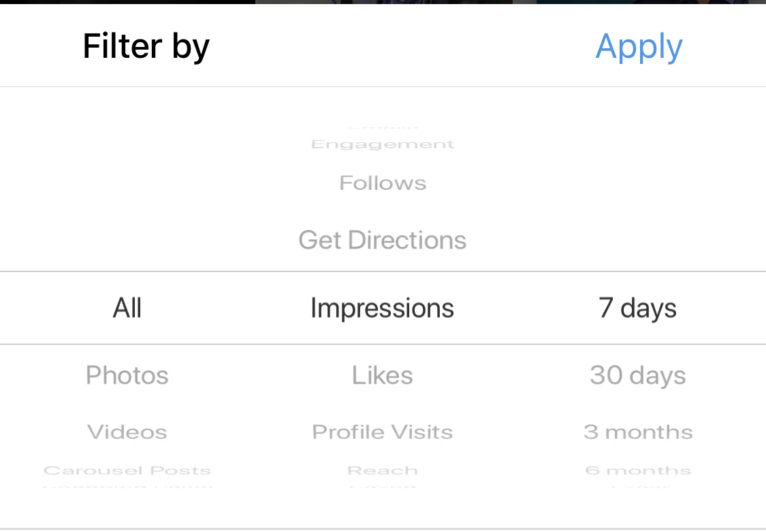Tap the partially hidden item below Reach
The height and width of the screenshot is (532, 766).
coord(383,486)
